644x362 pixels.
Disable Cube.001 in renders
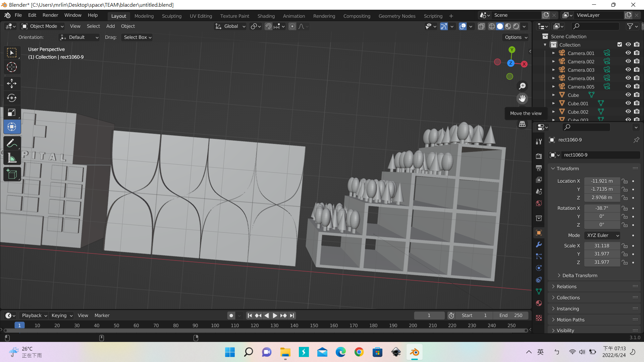(637, 103)
